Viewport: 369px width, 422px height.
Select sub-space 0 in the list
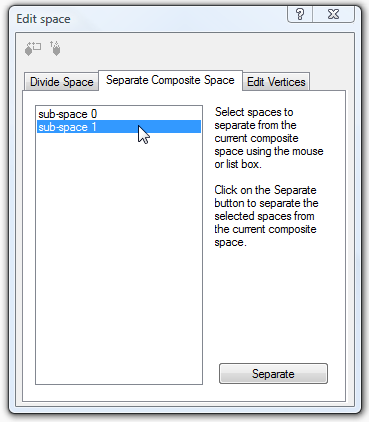pos(119,114)
